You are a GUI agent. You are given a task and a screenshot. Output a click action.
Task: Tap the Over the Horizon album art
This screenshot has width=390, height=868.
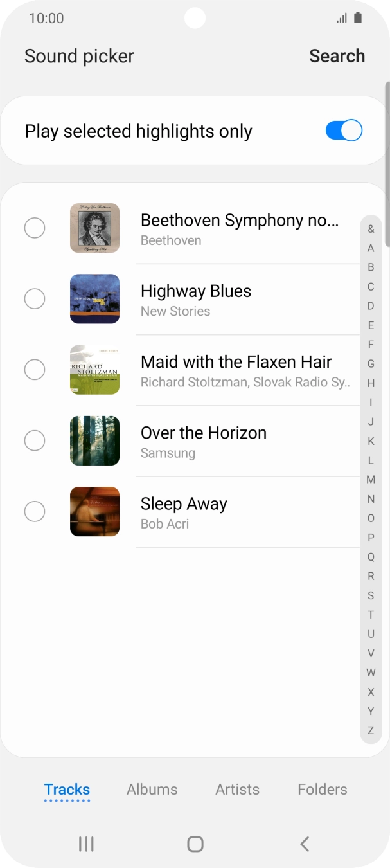tap(94, 440)
